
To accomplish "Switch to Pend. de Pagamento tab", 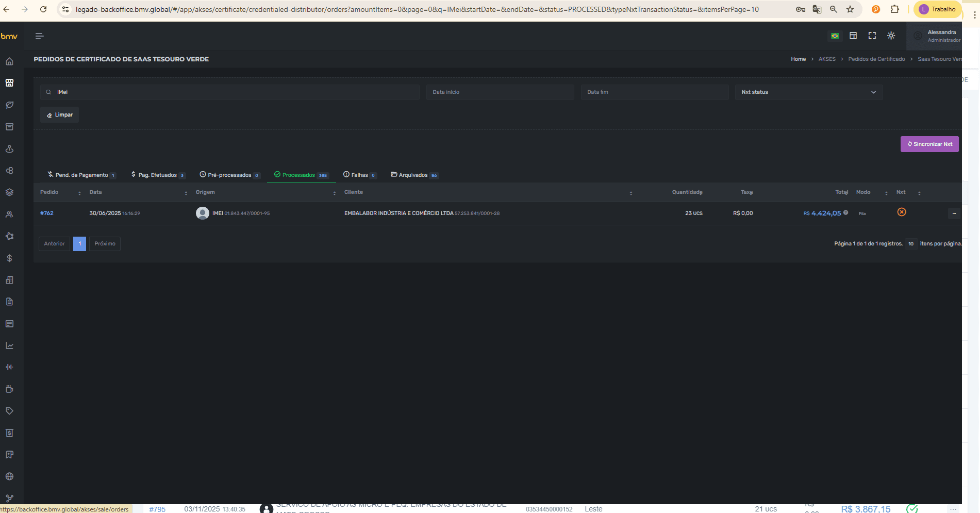I will [x=81, y=175].
